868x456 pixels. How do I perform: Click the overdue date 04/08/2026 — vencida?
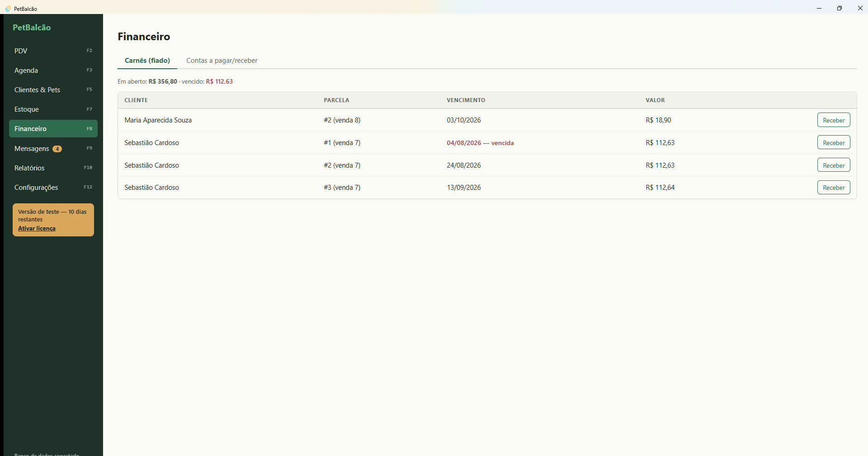click(480, 143)
